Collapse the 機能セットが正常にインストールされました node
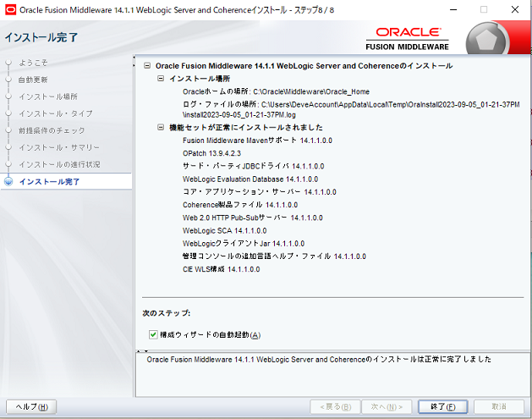Image resolution: width=532 pixels, height=419 pixels. click(x=161, y=127)
